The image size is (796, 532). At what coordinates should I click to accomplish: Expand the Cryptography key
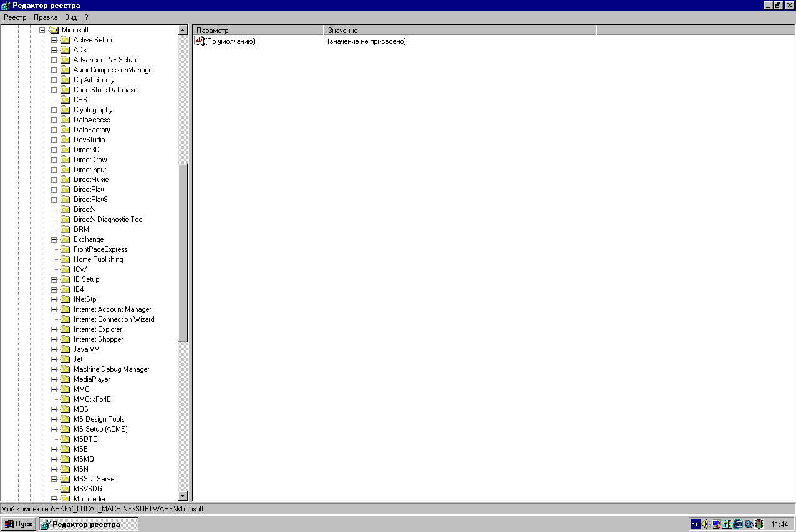click(54, 110)
